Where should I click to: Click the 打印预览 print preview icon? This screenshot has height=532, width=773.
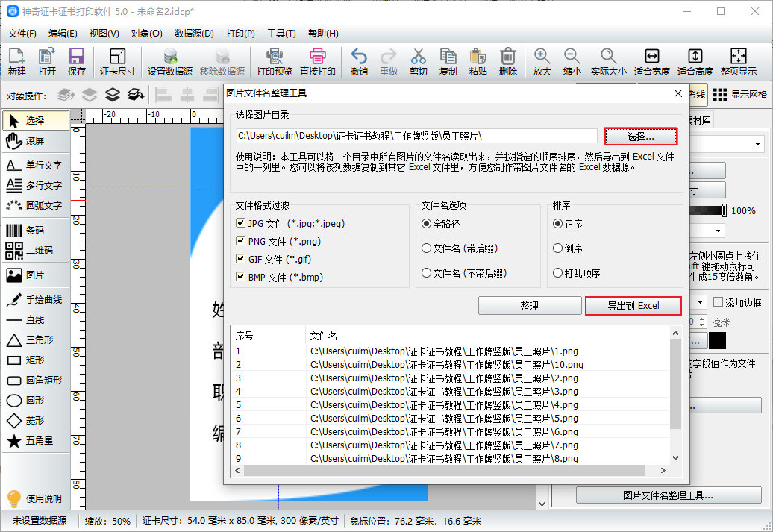(274, 62)
